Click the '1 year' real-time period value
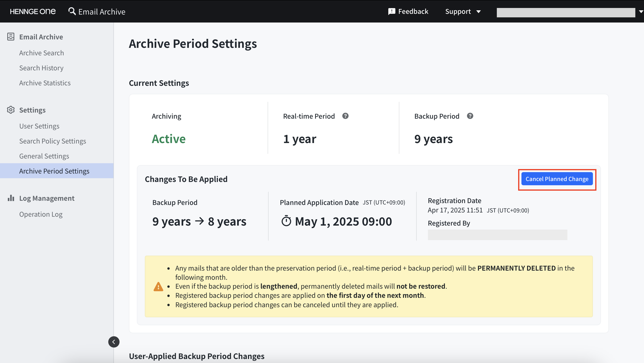This screenshot has width=644, height=363. pos(300,139)
